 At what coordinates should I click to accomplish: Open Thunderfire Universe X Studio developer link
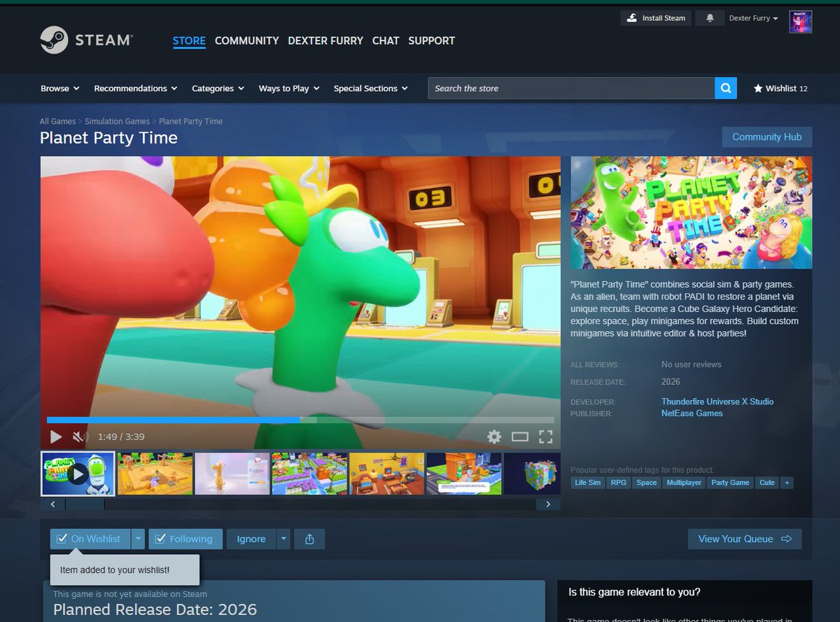pyautogui.click(x=717, y=402)
